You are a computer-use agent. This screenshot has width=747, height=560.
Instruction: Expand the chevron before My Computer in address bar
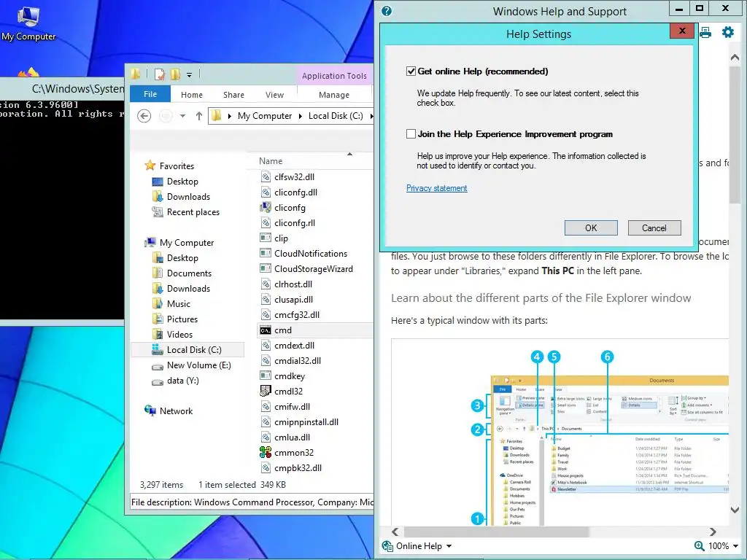pyautogui.click(x=230, y=116)
